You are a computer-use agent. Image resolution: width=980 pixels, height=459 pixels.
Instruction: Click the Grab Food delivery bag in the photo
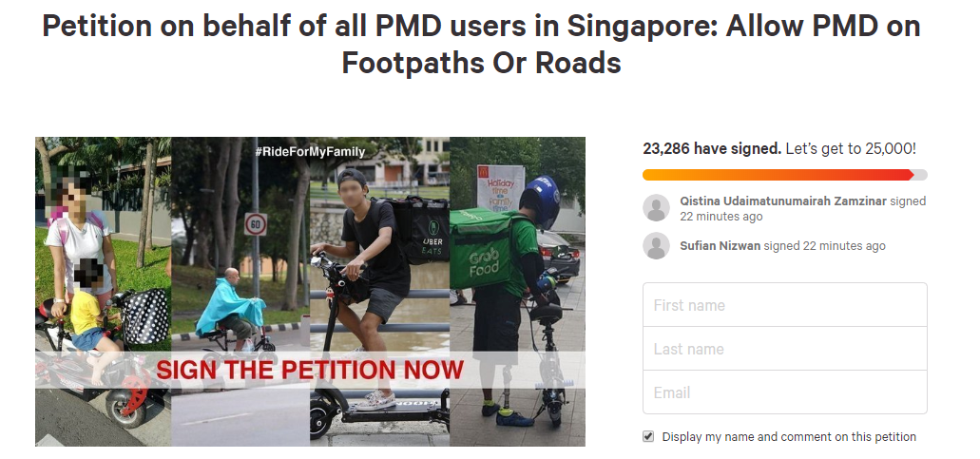click(485, 249)
